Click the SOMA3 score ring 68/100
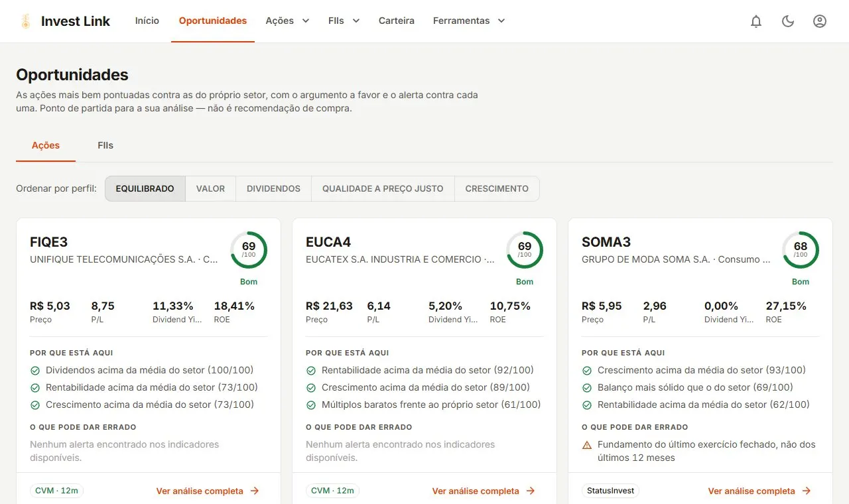 click(801, 250)
